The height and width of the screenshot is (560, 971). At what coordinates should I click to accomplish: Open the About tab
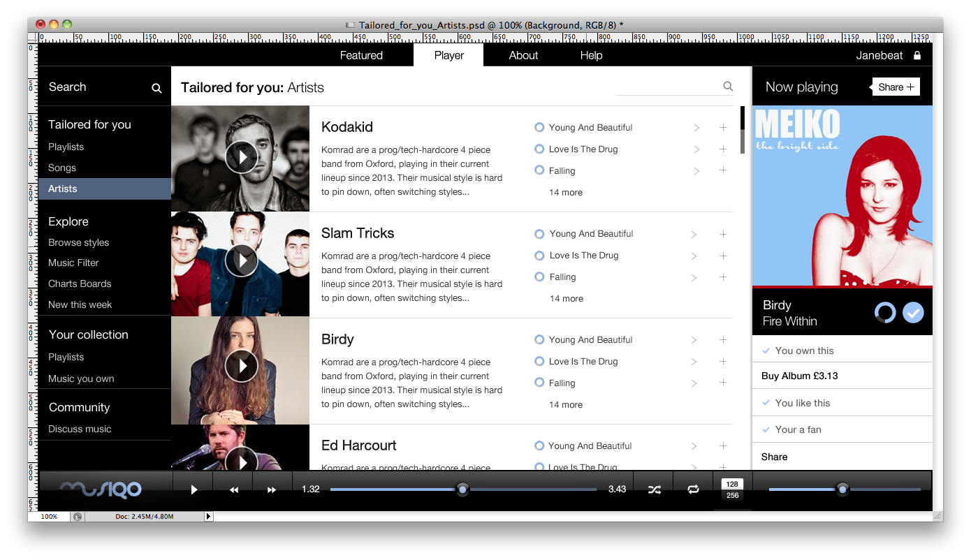(x=523, y=55)
